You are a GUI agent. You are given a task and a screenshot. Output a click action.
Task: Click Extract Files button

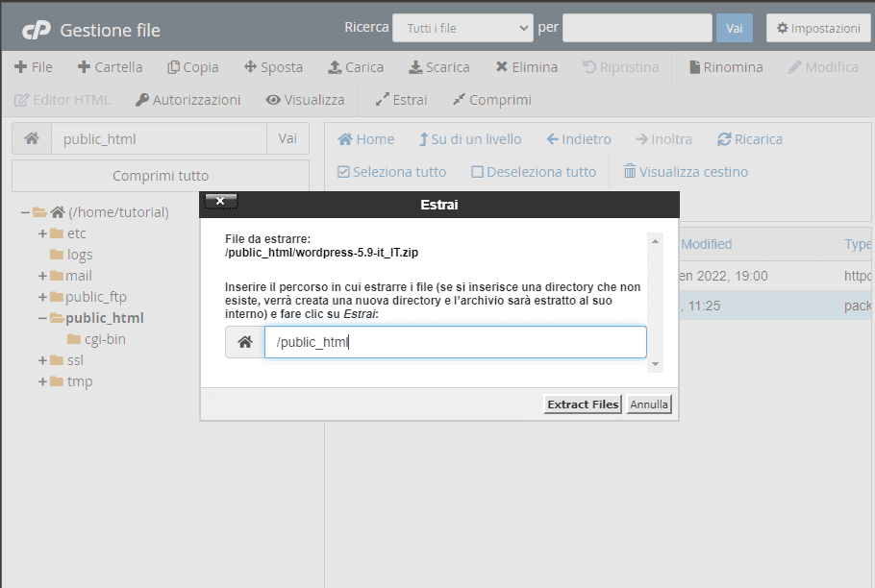[x=583, y=404]
